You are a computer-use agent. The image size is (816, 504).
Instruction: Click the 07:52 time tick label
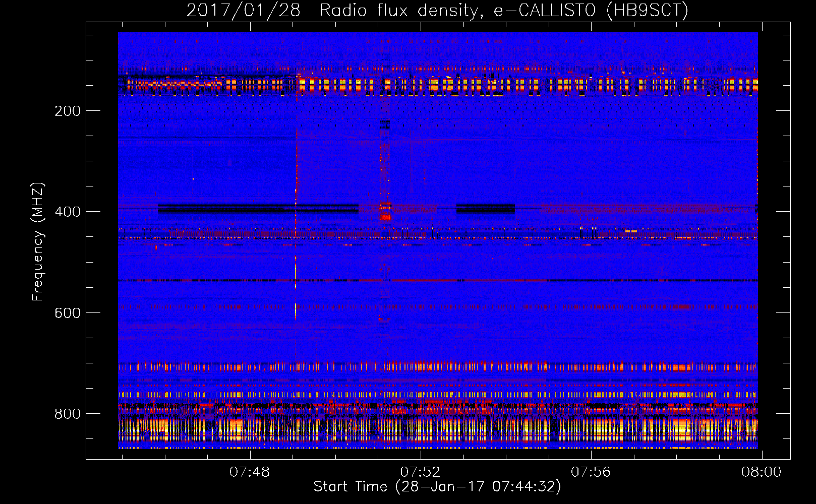(x=420, y=472)
